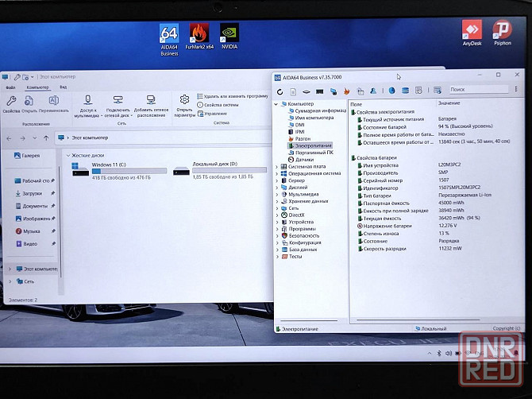532x399 pixels.
Task: Select Windows 11 (C:) drive
Action: coord(119,170)
